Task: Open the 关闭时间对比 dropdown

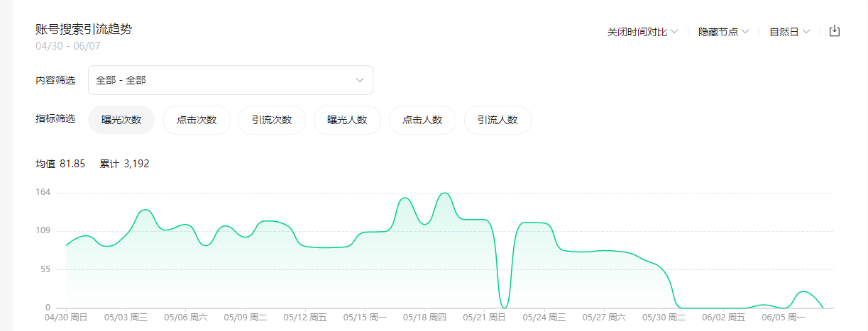Action: point(642,32)
